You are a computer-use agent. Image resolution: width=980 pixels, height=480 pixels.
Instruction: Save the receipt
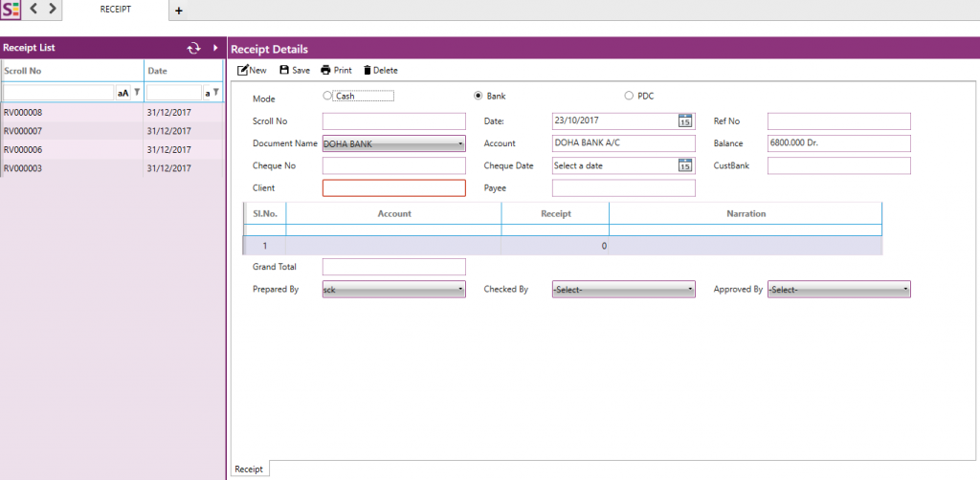pos(295,71)
